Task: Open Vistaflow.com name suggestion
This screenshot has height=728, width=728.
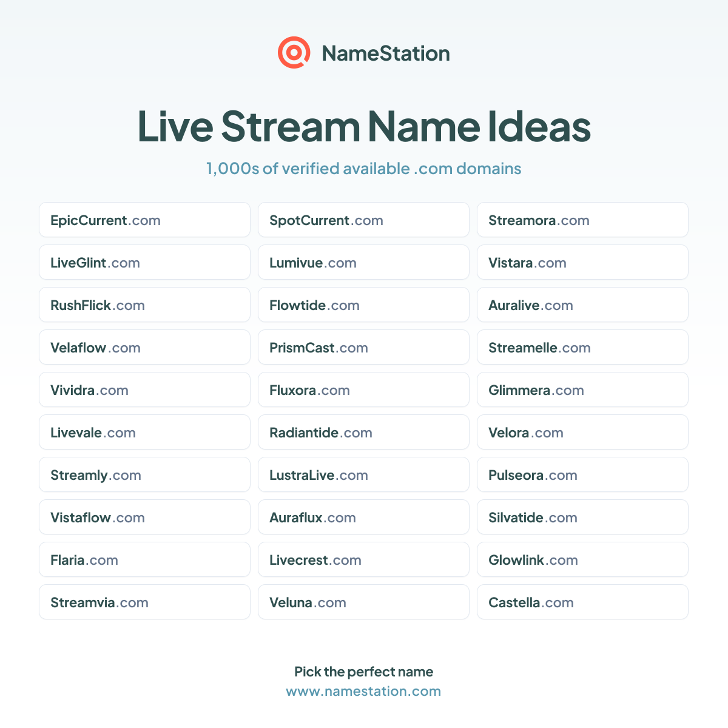Action: pos(144,517)
